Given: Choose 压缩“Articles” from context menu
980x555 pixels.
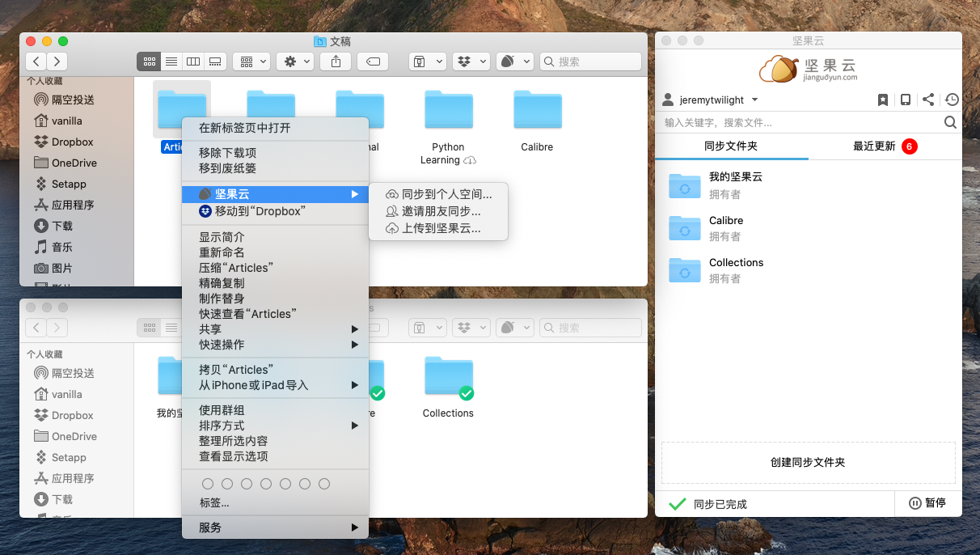Looking at the screenshot, I should click(275, 268).
